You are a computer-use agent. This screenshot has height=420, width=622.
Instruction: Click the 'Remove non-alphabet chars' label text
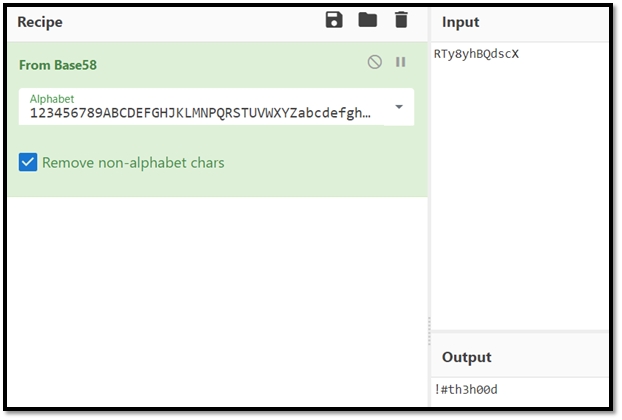click(133, 162)
